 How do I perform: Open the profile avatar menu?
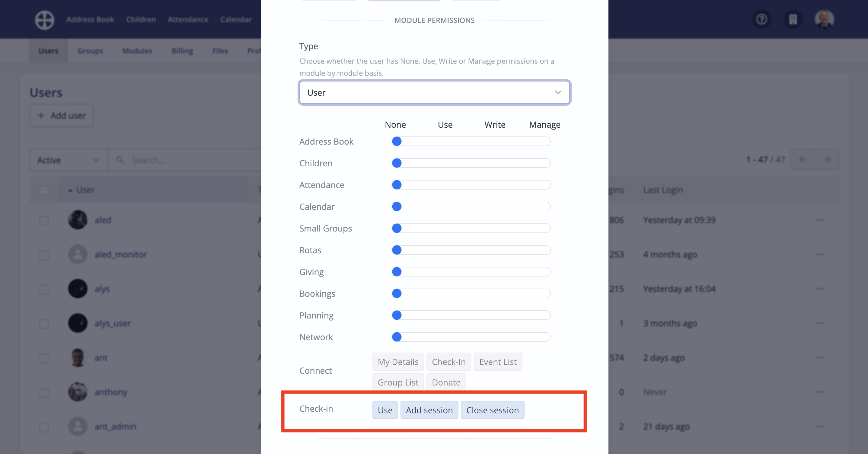(824, 20)
